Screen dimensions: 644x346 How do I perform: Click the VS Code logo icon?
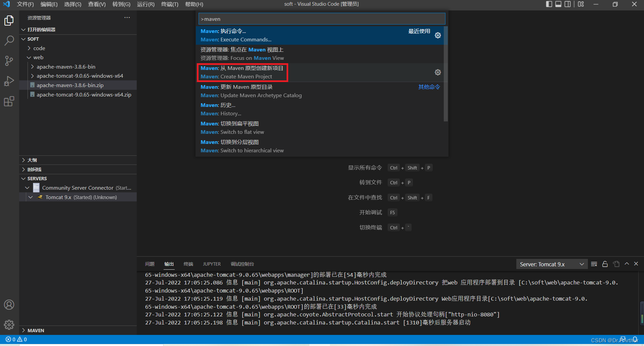click(6, 4)
